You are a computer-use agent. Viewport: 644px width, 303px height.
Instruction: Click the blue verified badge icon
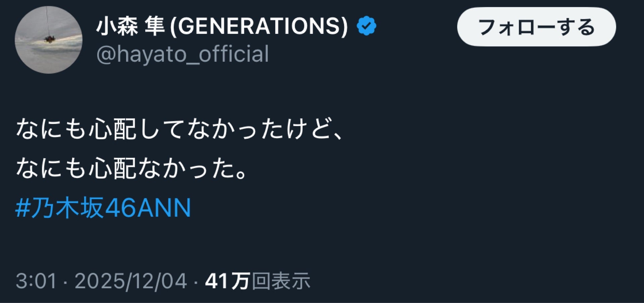pyautogui.click(x=366, y=26)
